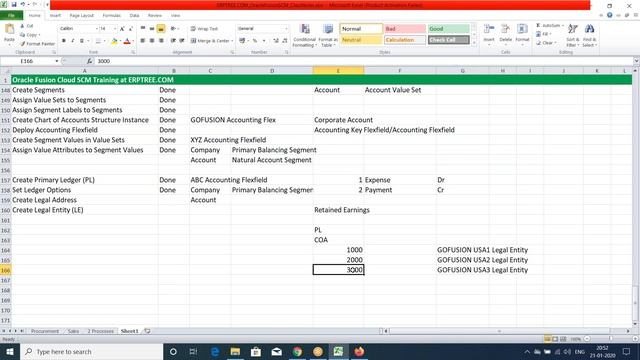Screen dimensions: 640x360
Task: Decrease font size with the small A icon
Action: pyautogui.click(x=131, y=29)
